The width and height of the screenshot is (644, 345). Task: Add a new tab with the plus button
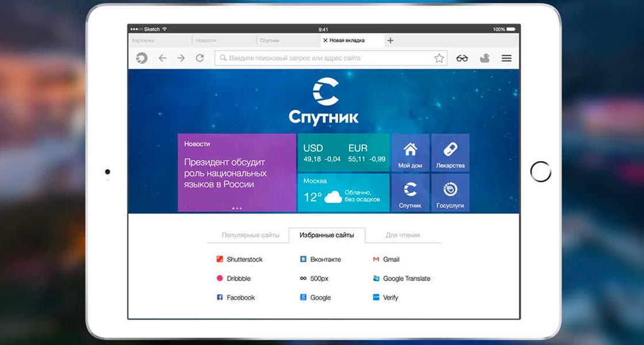click(x=390, y=40)
